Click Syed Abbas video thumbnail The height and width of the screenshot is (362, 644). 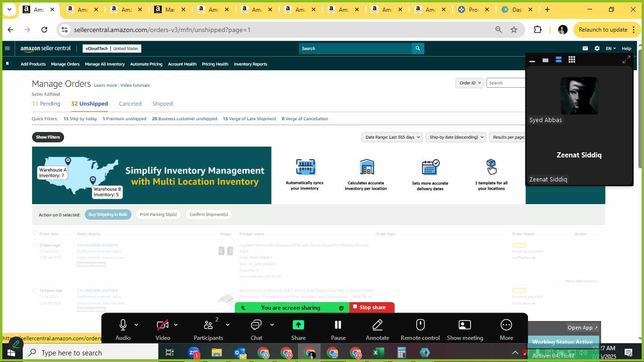click(579, 96)
